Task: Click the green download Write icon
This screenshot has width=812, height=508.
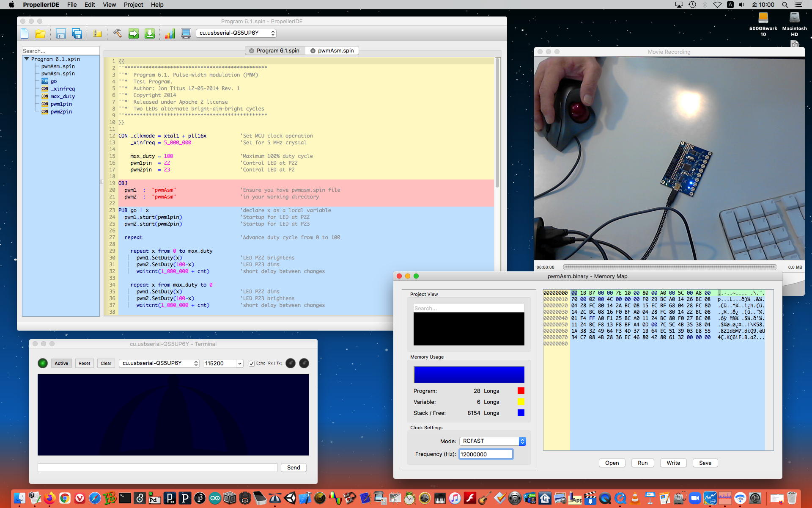Action: (x=150, y=33)
